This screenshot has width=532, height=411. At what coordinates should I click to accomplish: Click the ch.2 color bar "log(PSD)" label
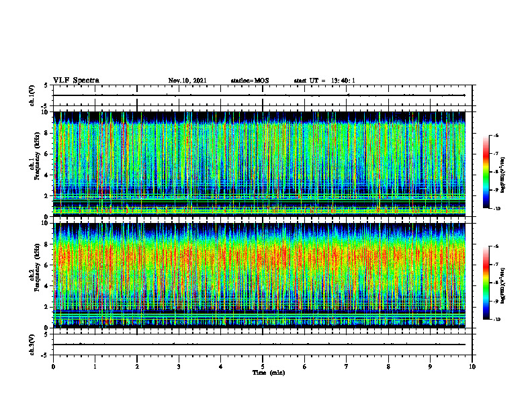coord(503,285)
